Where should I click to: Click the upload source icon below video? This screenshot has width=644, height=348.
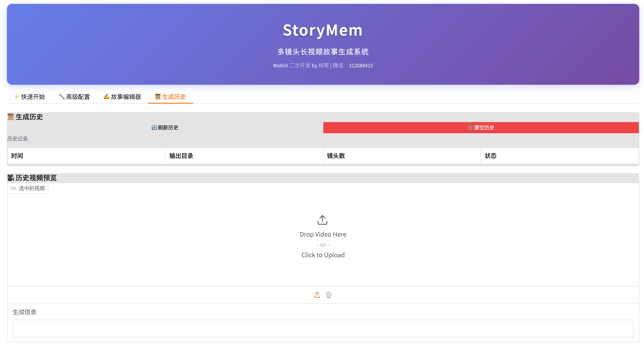317,295
